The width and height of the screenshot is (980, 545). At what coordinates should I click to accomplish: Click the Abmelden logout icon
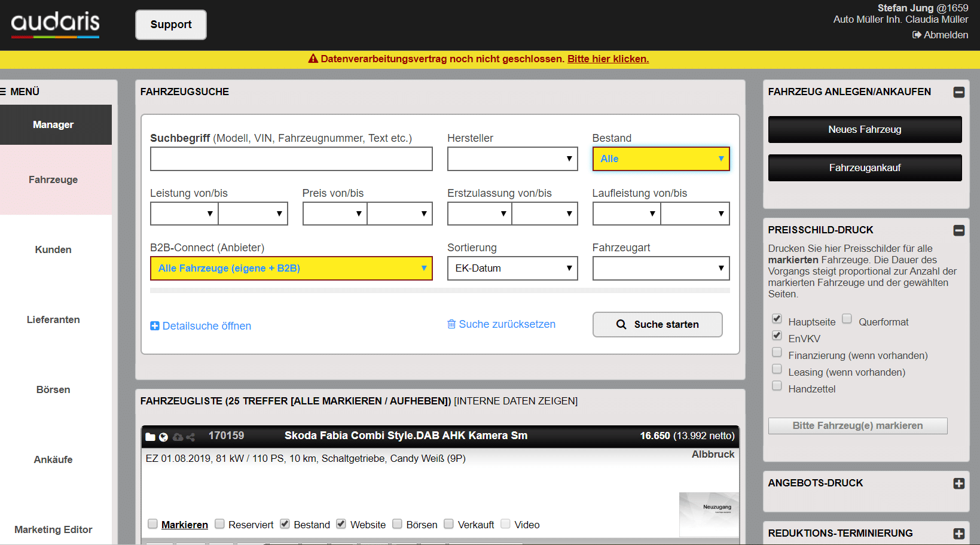click(916, 35)
